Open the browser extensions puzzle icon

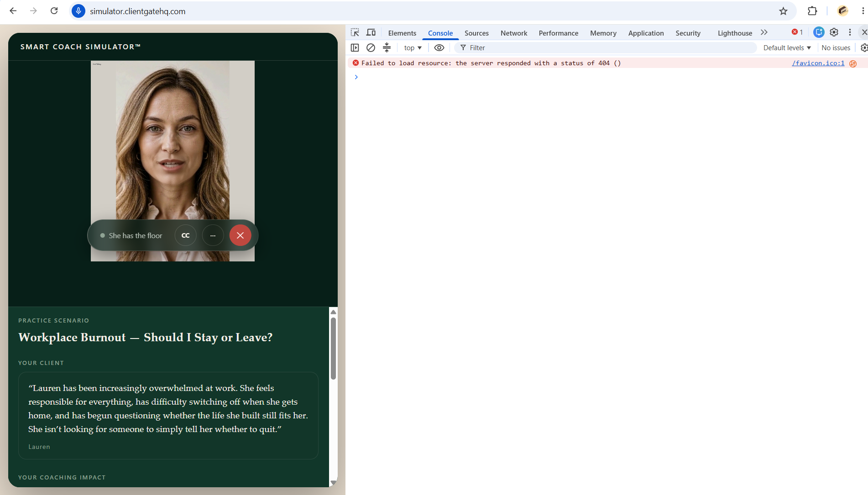pyautogui.click(x=812, y=11)
